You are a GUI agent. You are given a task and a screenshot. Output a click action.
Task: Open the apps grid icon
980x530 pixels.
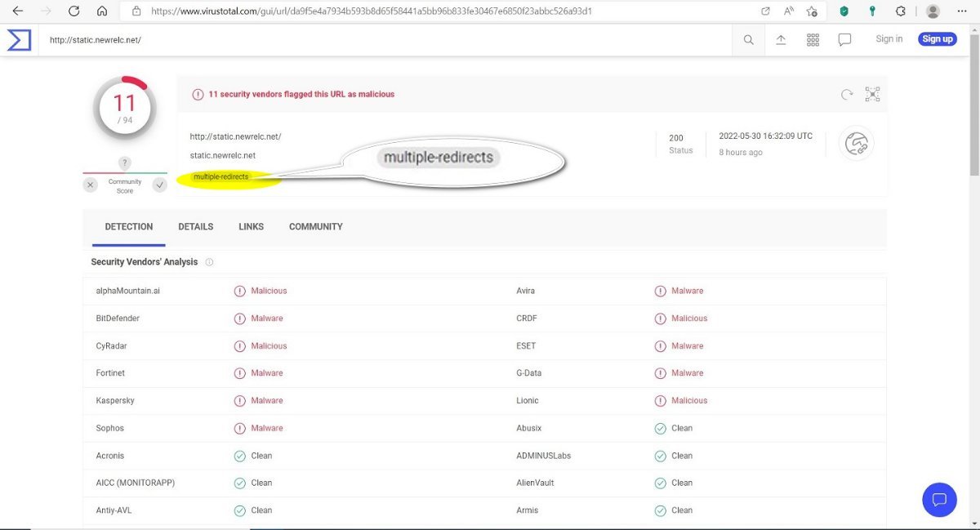813,39
